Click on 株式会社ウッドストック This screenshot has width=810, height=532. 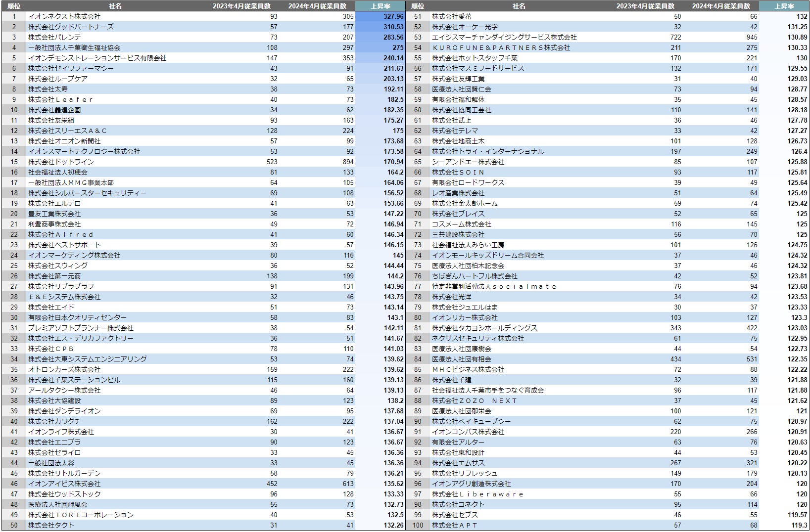pos(64,494)
